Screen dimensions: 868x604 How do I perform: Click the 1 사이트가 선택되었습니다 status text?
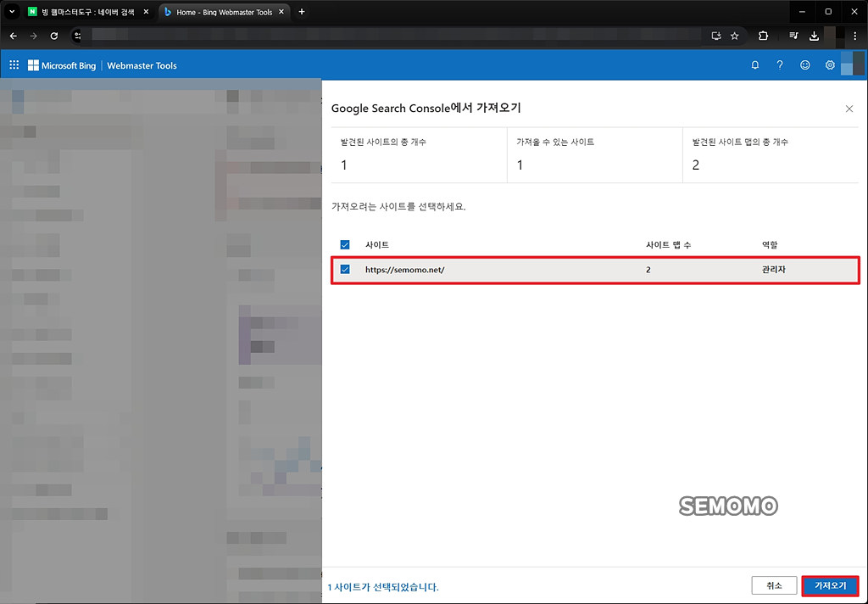(383, 587)
